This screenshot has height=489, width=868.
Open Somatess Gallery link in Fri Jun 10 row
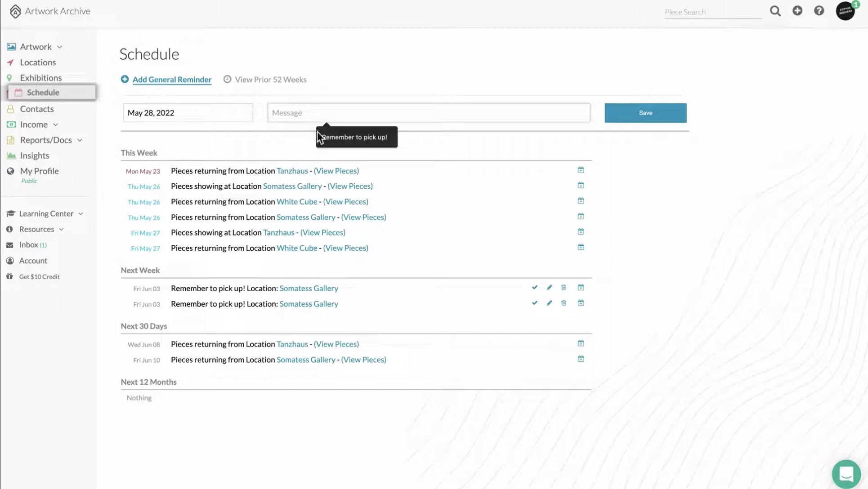click(306, 360)
